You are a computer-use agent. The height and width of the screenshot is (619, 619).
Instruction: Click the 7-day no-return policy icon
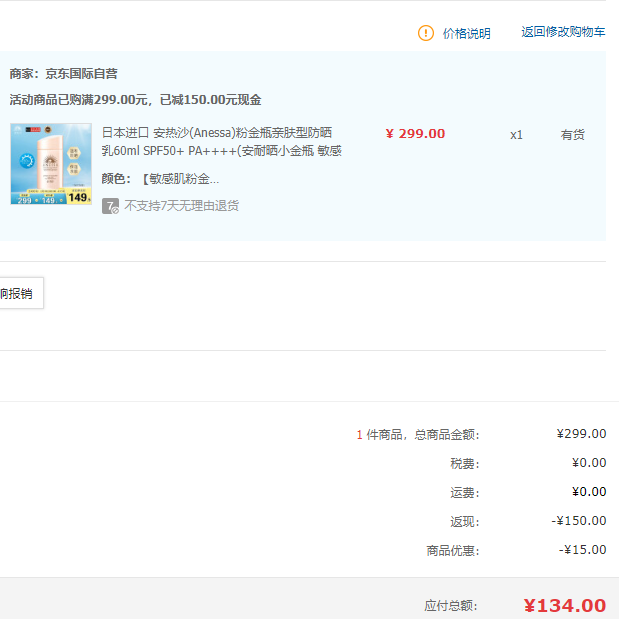point(110,206)
